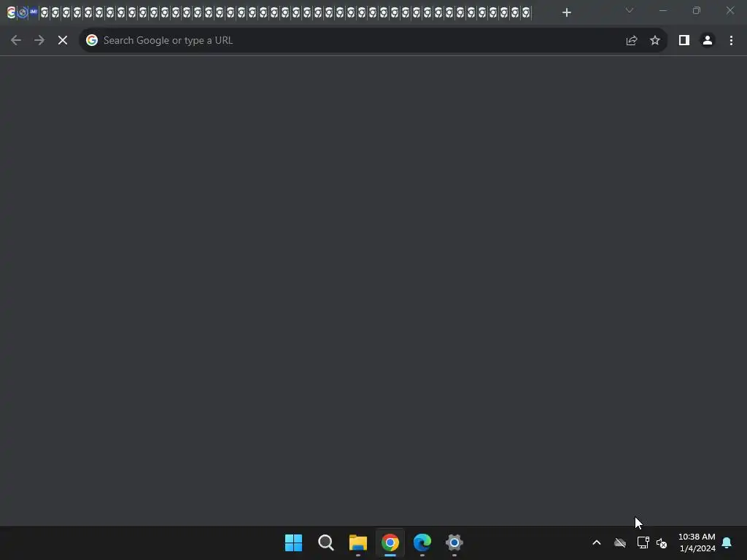Toggle the Chrome side panel

684,41
